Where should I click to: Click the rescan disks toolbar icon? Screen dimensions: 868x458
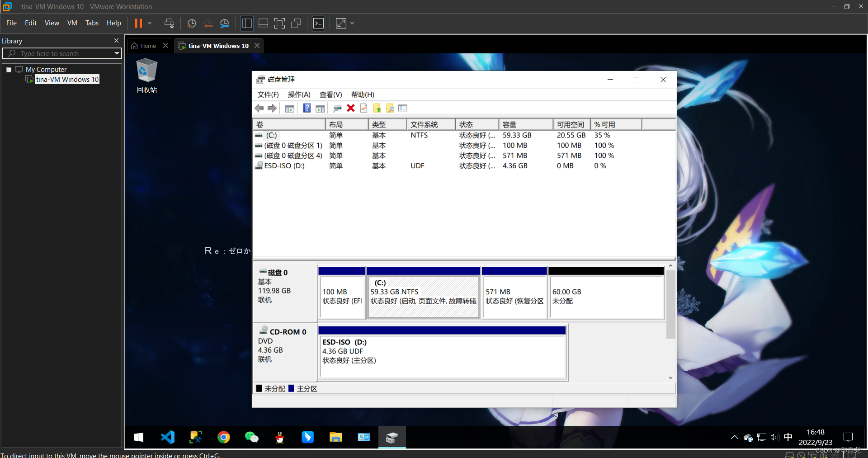(337, 109)
